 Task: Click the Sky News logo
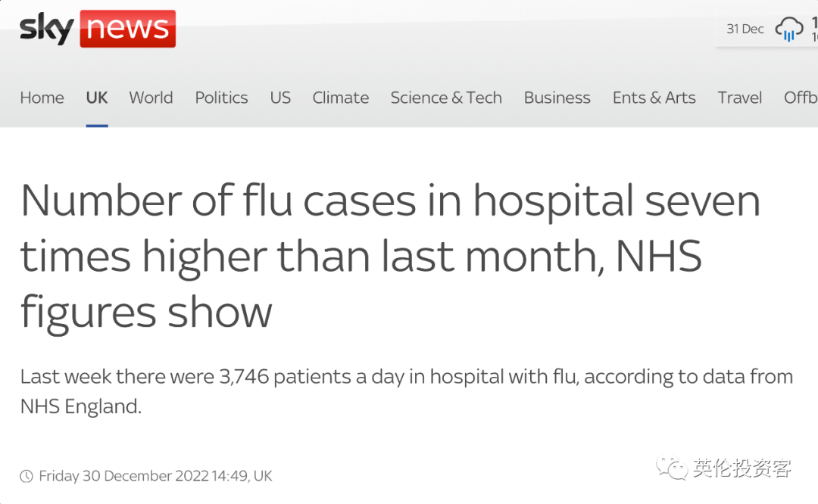pyautogui.click(x=98, y=29)
